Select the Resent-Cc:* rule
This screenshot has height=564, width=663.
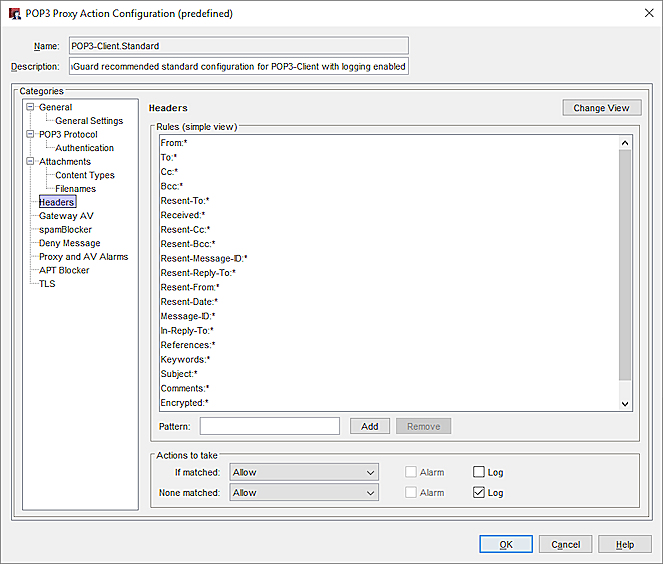(389, 230)
